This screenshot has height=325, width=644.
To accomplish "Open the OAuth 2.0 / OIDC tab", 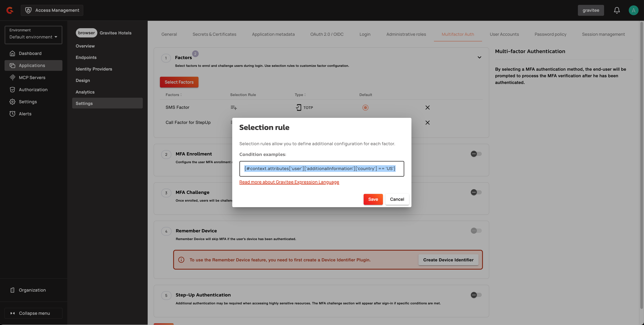I will click(327, 34).
